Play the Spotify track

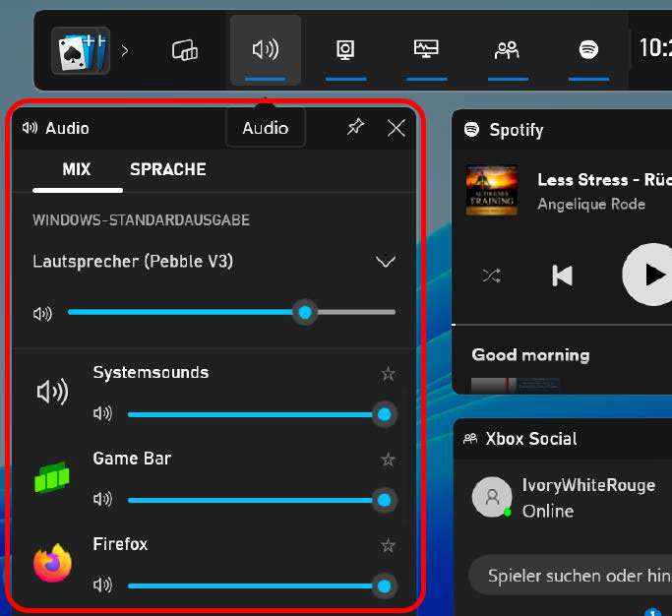click(653, 275)
